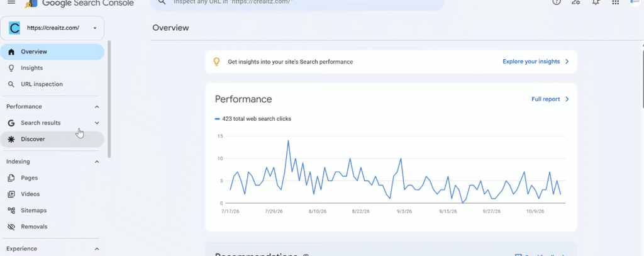Click the Sitemaps icon
The width and height of the screenshot is (644, 256).
click(x=11, y=210)
